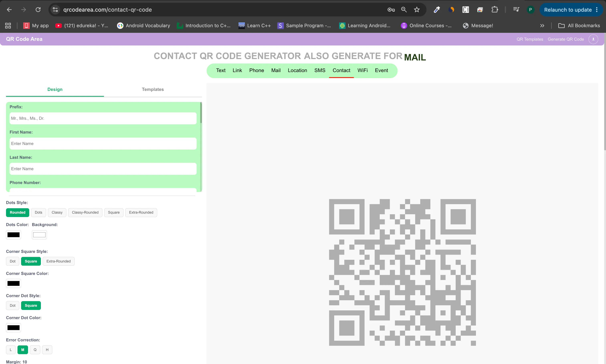The image size is (606, 364).
Task: Click the Prefix input field
Action: (x=103, y=118)
